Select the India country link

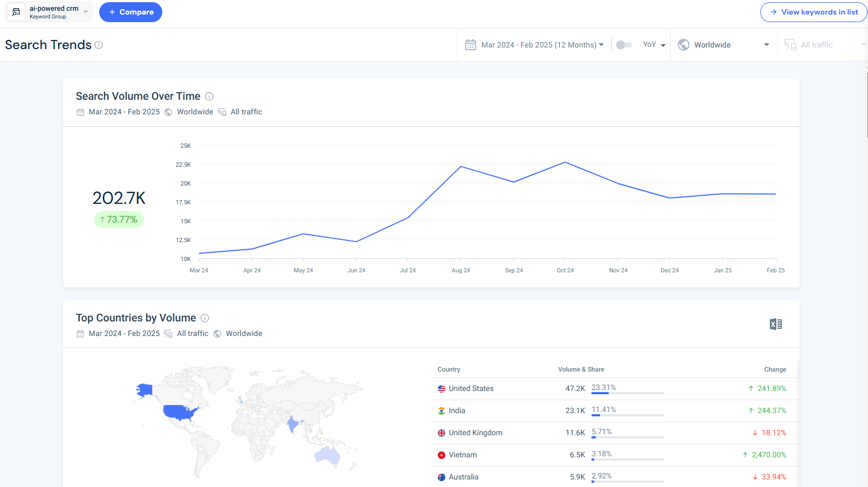[458, 410]
